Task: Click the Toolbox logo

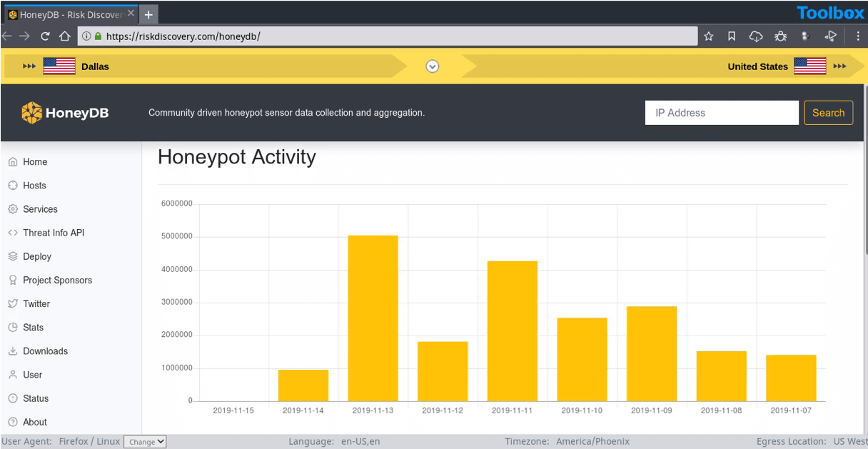Action: [x=830, y=13]
